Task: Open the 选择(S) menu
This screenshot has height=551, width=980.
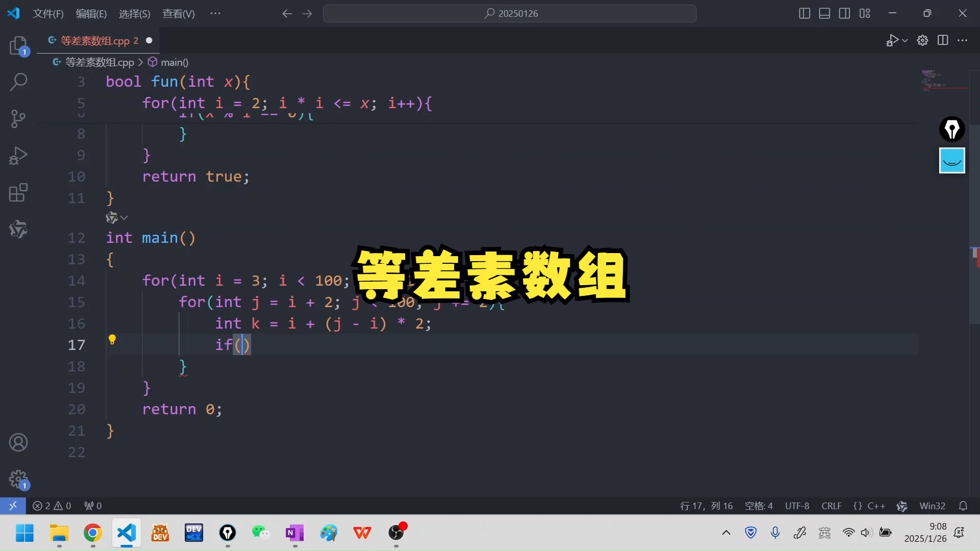Action: [x=135, y=14]
